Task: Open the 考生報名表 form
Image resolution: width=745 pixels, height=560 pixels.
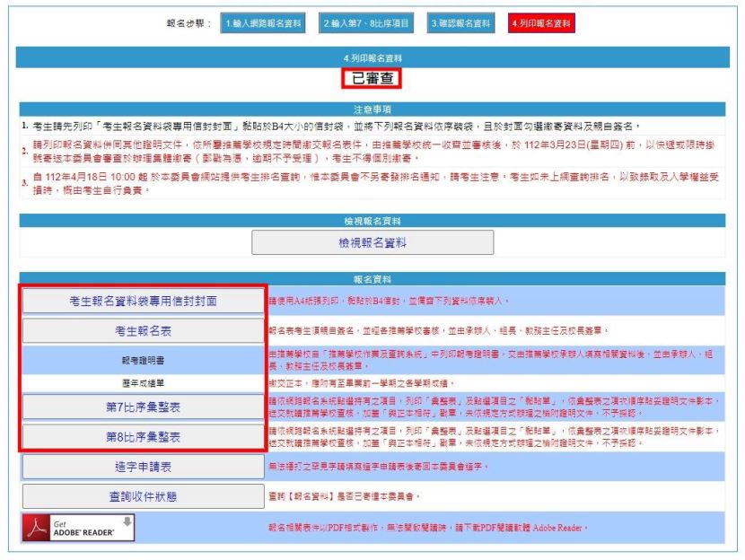Action: 143,331
